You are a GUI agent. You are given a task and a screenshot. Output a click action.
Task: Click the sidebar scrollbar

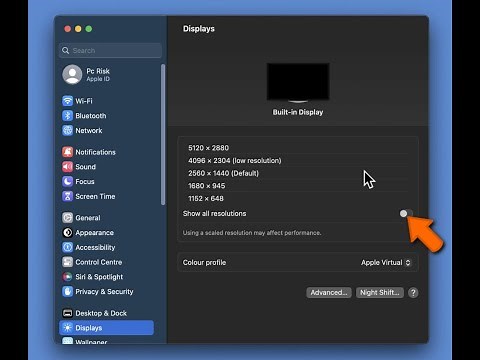tap(163, 135)
